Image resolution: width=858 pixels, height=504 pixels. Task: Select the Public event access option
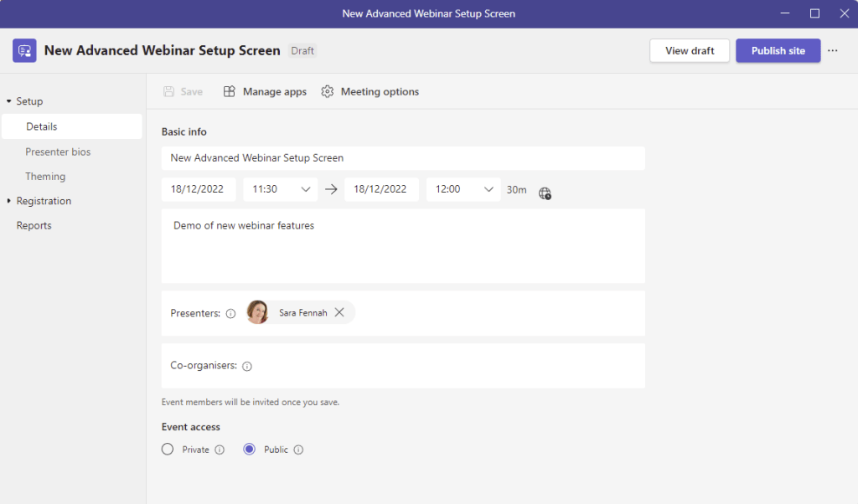click(x=249, y=450)
